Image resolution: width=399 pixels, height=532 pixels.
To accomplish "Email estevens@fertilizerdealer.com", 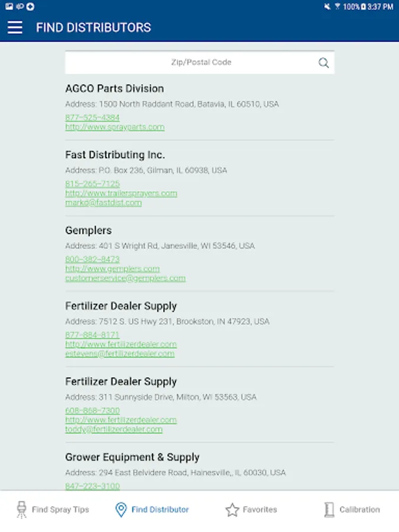I will [x=119, y=354].
